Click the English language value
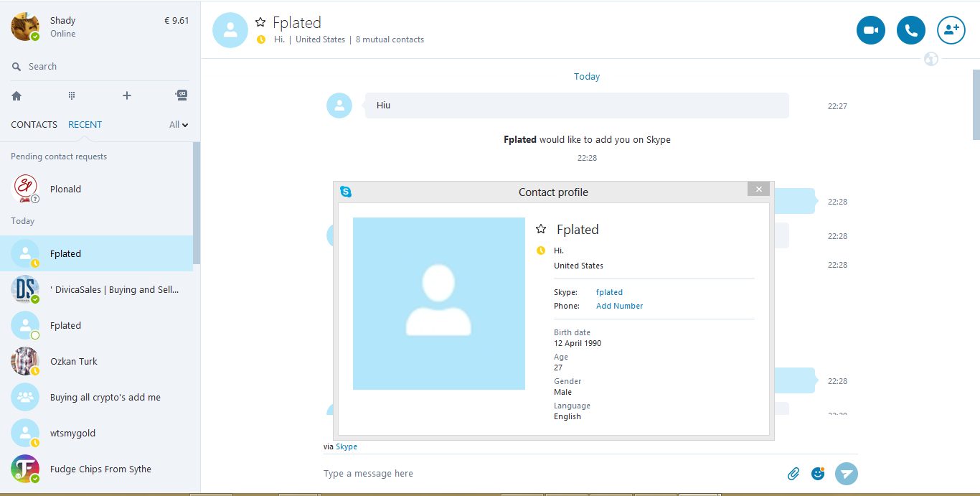Image resolution: width=980 pixels, height=496 pixels. [x=567, y=416]
